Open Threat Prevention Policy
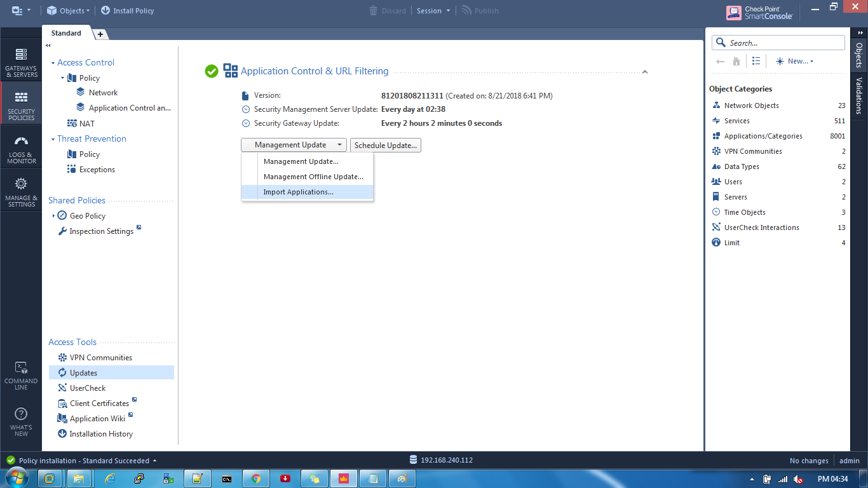The height and width of the screenshot is (488, 868). (83, 154)
